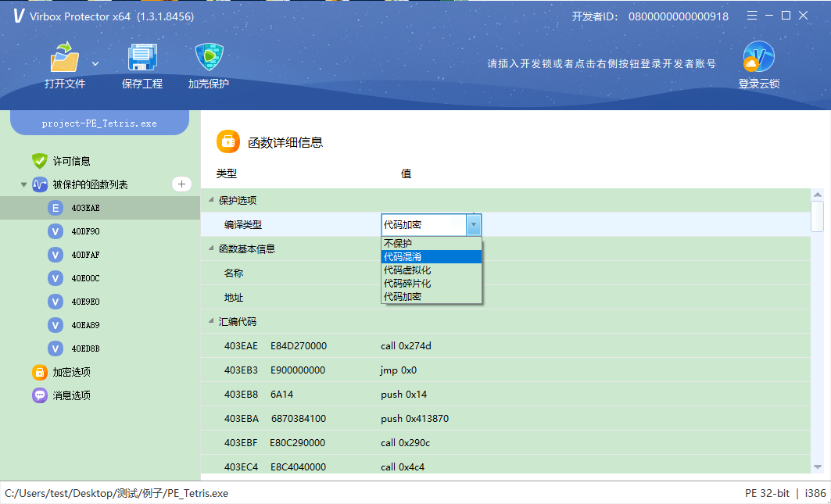Click the 开发者ID value 0800000000000918
Image resolution: width=831 pixels, height=504 pixels.
tap(679, 16)
